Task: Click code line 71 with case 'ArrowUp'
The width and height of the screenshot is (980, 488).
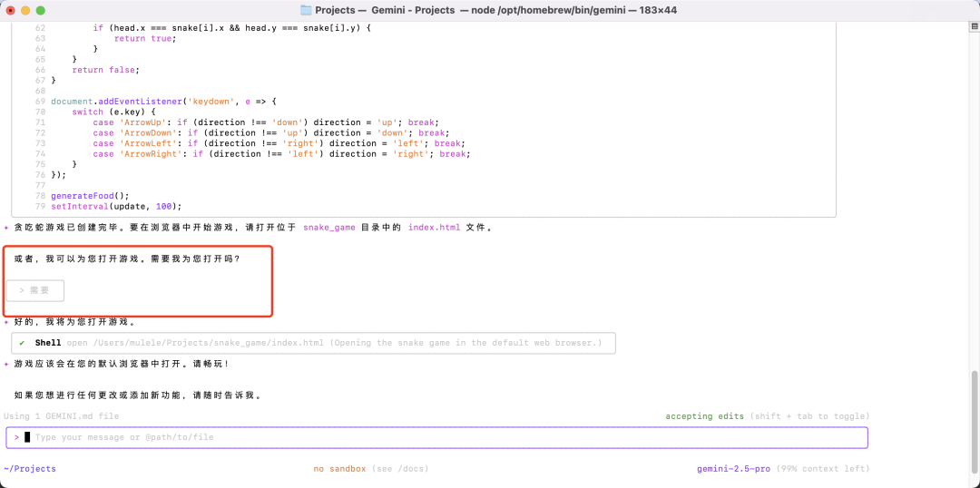Action: click(266, 122)
